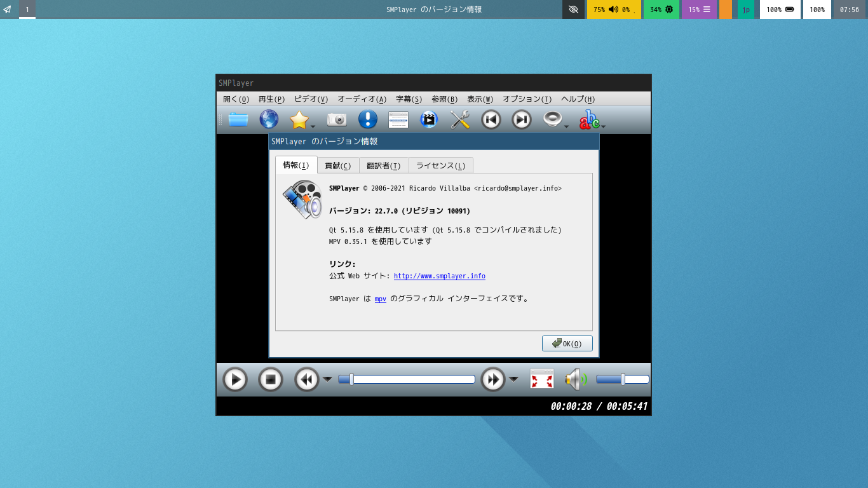This screenshot has width=868, height=488.
Task: Expand the forward options dropdown arrow
Action: (x=513, y=380)
